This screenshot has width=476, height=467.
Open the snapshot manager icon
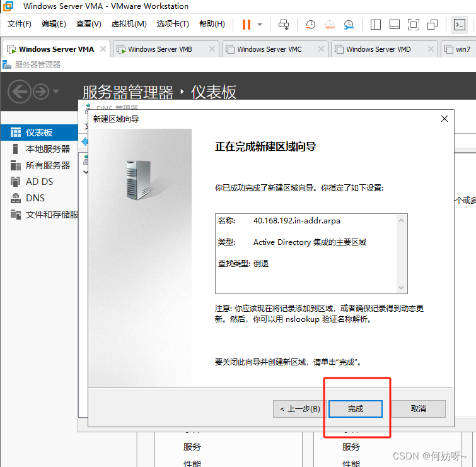[349, 25]
